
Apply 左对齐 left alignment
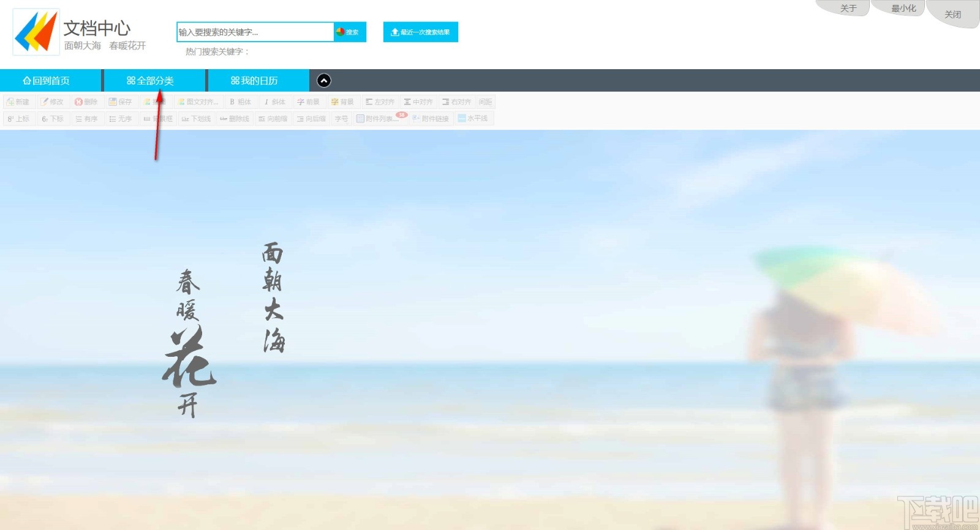pyautogui.click(x=380, y=102)
